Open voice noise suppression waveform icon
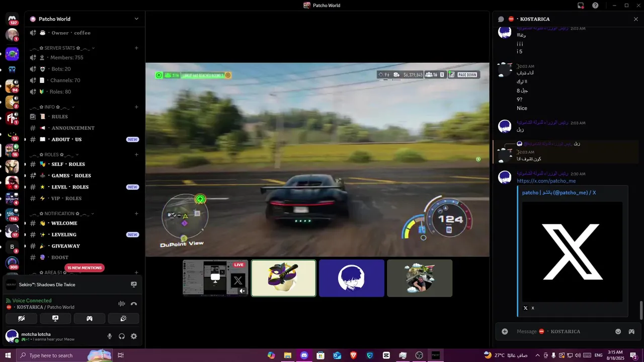This screenshot has height=362, width=644. [121, 304]
